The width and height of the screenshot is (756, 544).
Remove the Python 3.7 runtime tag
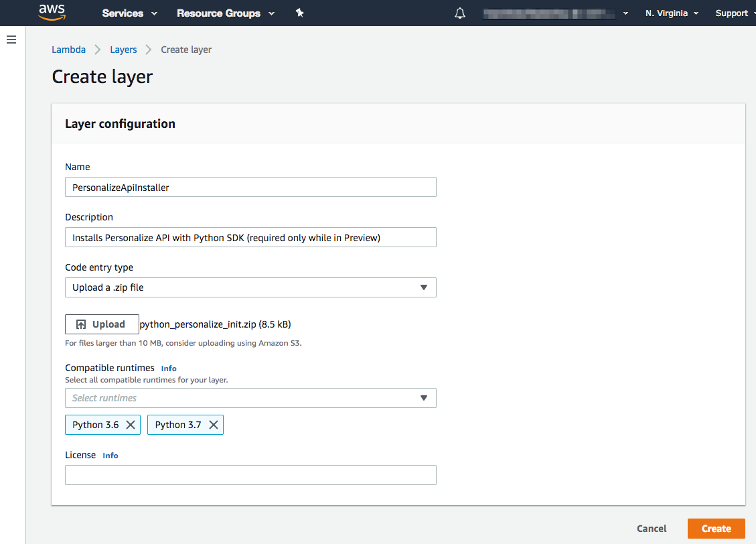[214, 424]
